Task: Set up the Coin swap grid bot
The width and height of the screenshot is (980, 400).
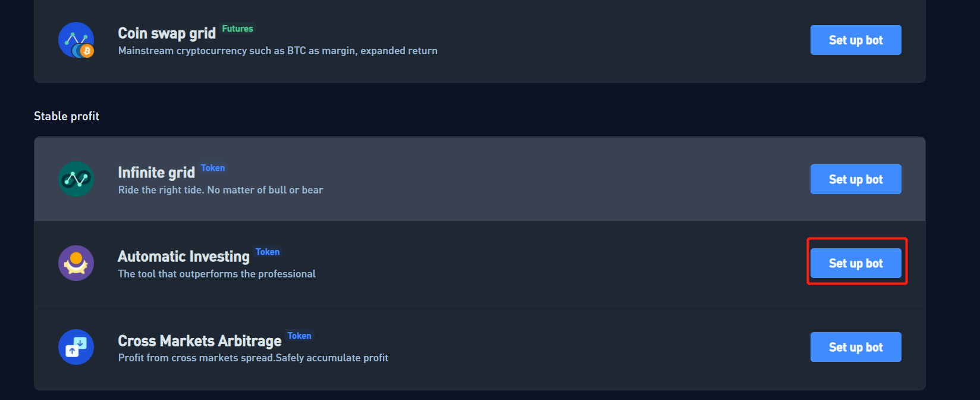Action: click(x=856, y=40)
